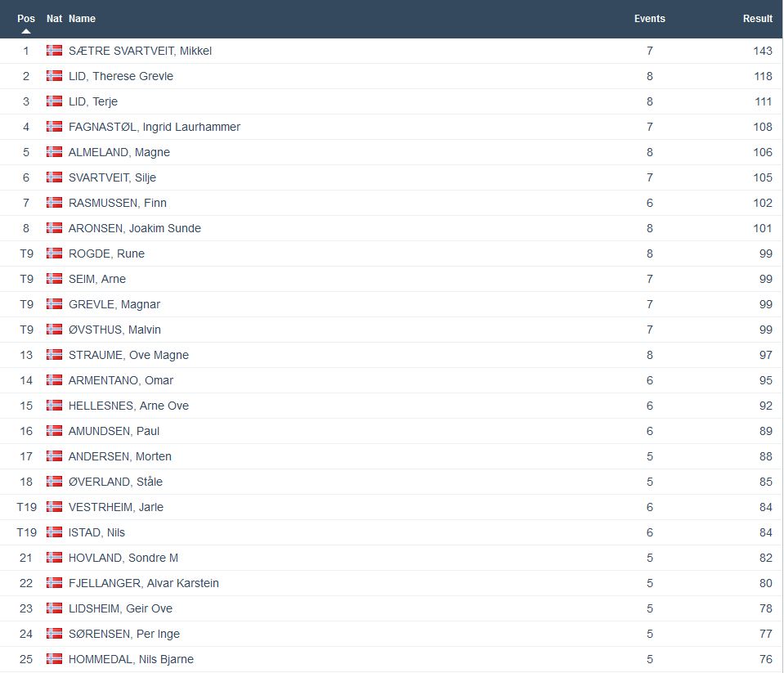Open FAGNASTØL, Ingrid Laurhammer's entry
The height and width of the screenshot is (673, 784).
tap(155, 127)
